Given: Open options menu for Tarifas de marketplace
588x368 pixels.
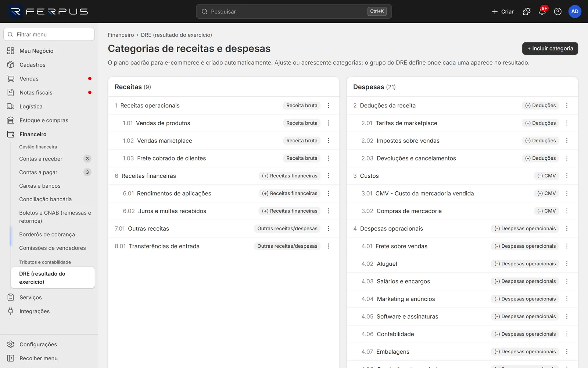Looking at the screenshot, I should [567, 123].
